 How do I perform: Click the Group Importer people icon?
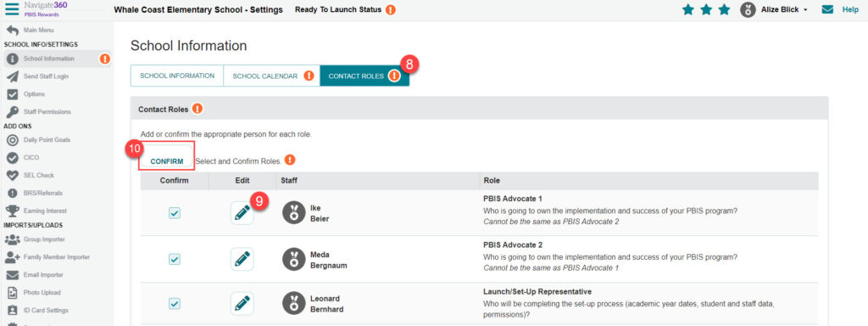pyautogui.click(x=12, y=239)
